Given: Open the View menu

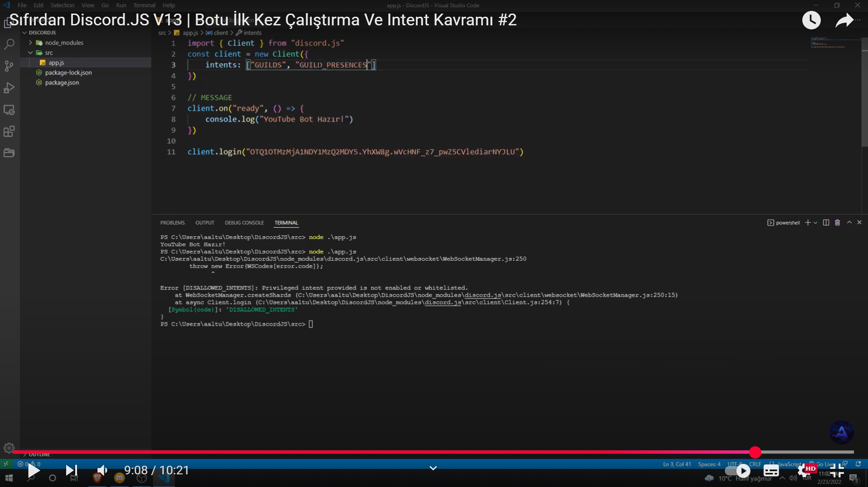Looking at the screenshot, I should pos(88,5).
